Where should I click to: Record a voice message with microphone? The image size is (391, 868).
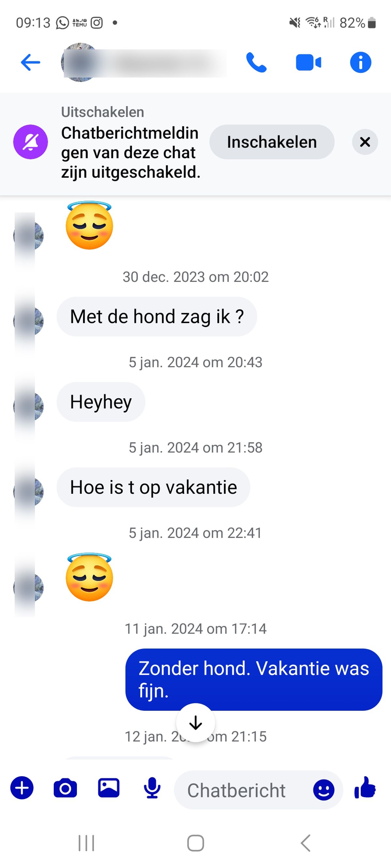(x=152, y=788)
